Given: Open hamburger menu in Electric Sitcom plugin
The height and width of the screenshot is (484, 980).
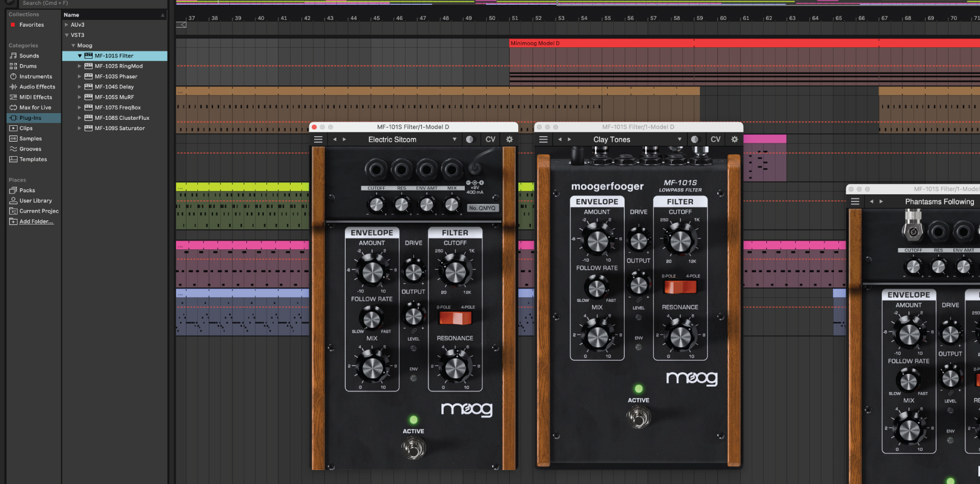Looking at the screenshot, I should pyautogui.click(x=318, y=139).
